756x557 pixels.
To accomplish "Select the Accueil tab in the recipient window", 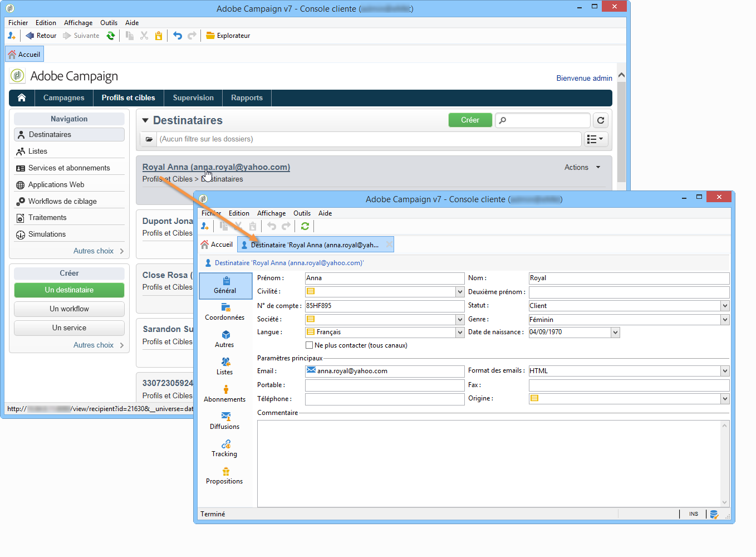I will click(x=217, y=245).
